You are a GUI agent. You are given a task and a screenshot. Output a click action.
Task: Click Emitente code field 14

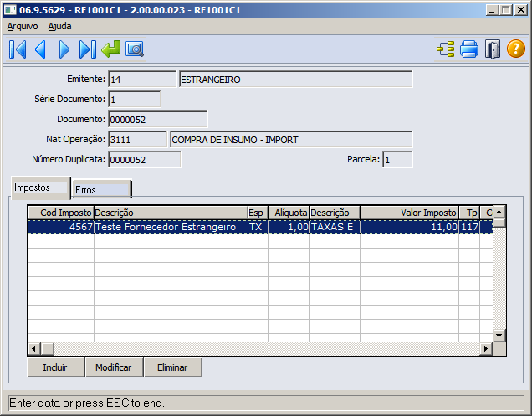142,80
